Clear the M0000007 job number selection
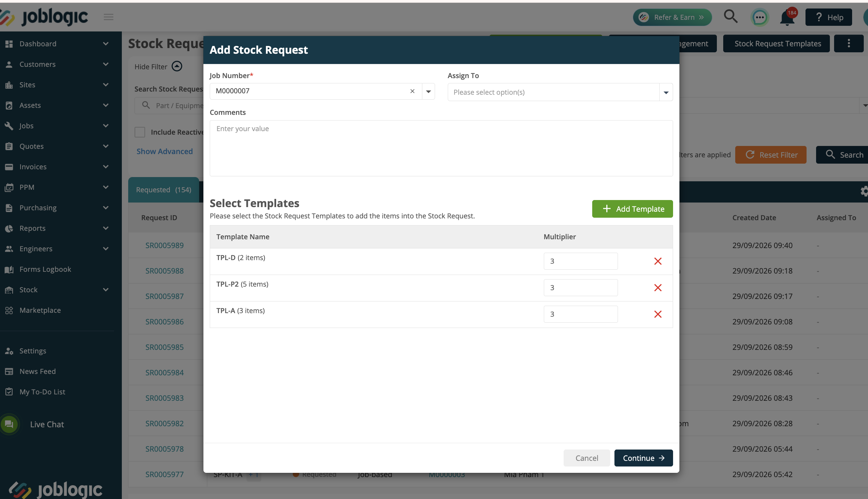Viewport: 868px width, 499px height. pyautogui.click(x=412, y=91)
